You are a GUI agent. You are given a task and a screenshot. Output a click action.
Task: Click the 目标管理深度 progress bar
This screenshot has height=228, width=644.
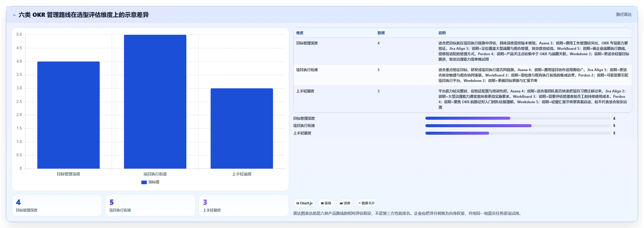(x=518, y=118)
